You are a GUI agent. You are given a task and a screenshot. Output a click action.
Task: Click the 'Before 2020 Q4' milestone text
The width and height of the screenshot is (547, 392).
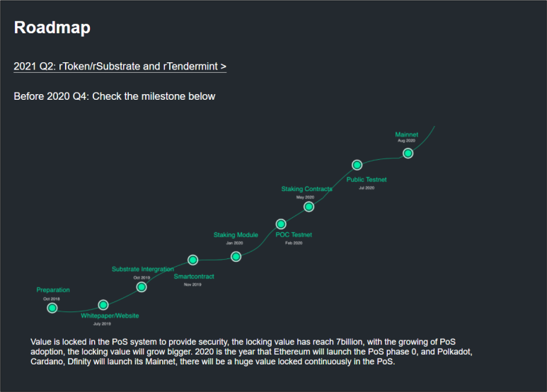coord(114,96)
